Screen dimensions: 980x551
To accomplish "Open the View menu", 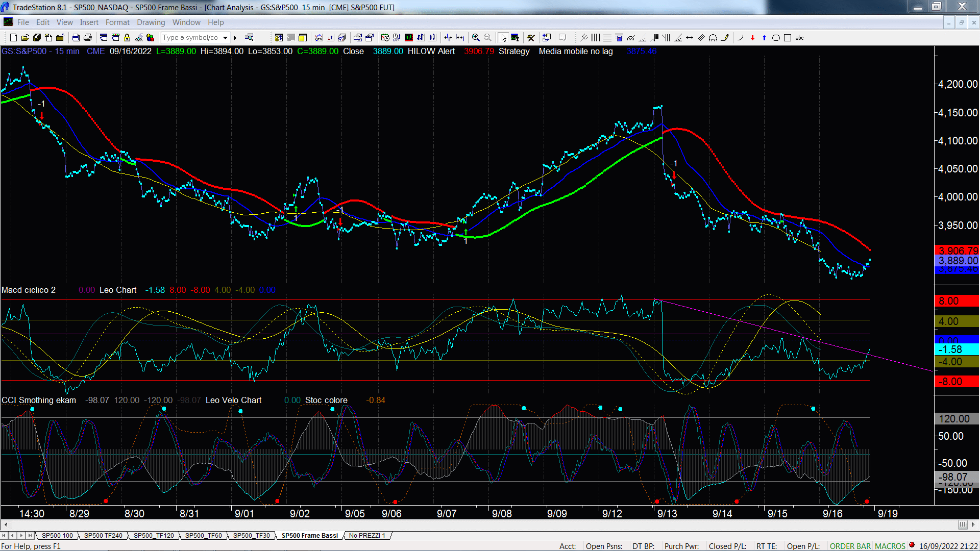I will coord(65,22).
